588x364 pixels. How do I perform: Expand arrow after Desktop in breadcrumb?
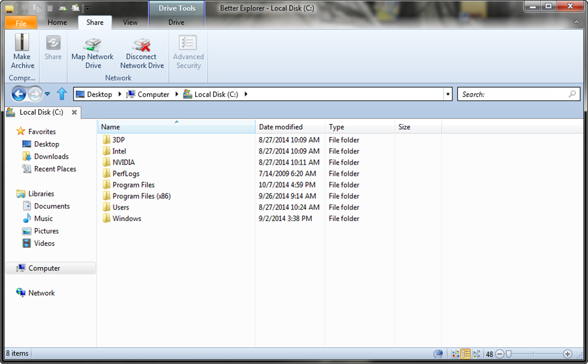pyautogui.click(x=119, y=94)
